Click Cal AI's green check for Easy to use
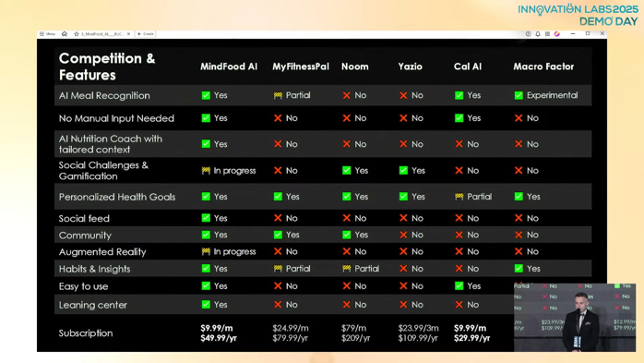This screenshot has width=644, height=363. tap(459, 285)
